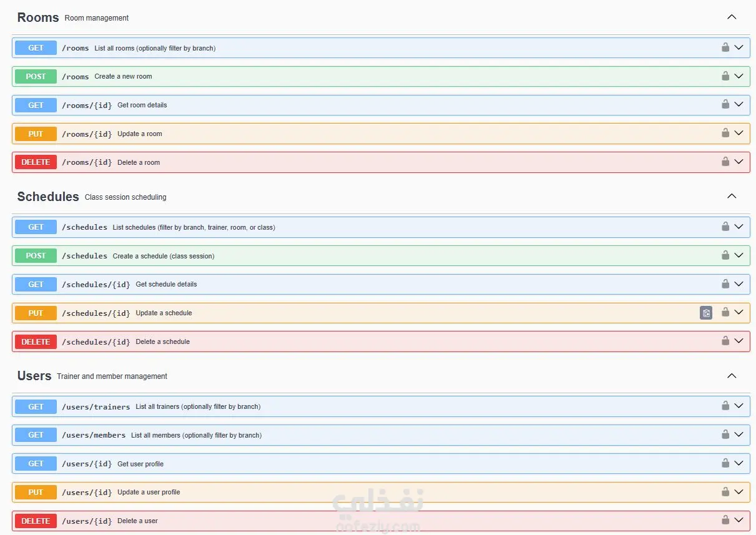This screenshot has width=756, height=535.
Task: Click 'Update a user profile' description
Action: coord(149,492)
